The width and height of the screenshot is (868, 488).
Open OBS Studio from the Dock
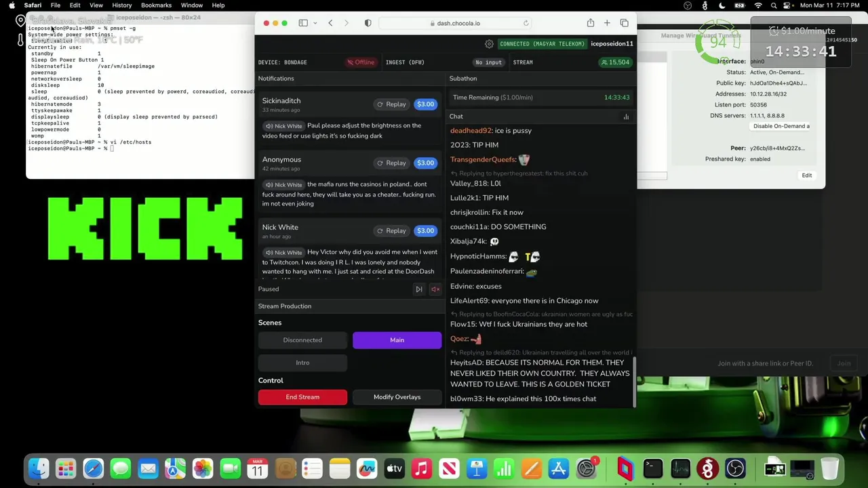click(x=735, y=468)
